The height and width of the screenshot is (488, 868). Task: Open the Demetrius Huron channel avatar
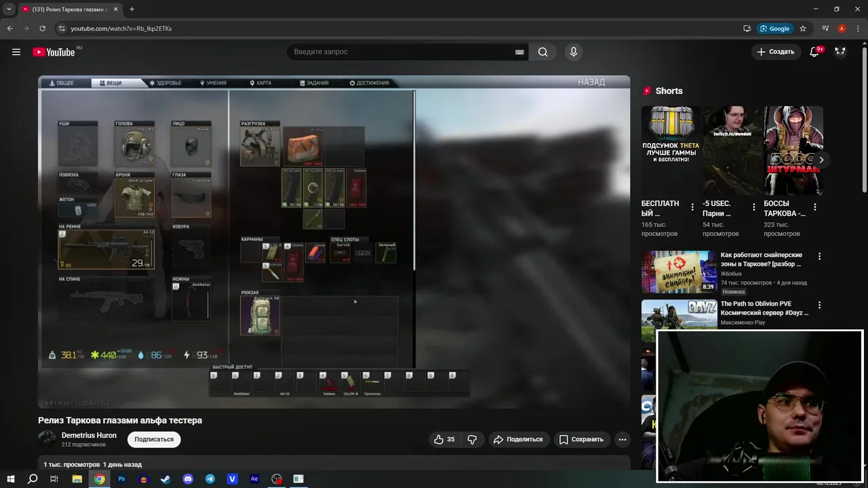click(x=47, y=439)
